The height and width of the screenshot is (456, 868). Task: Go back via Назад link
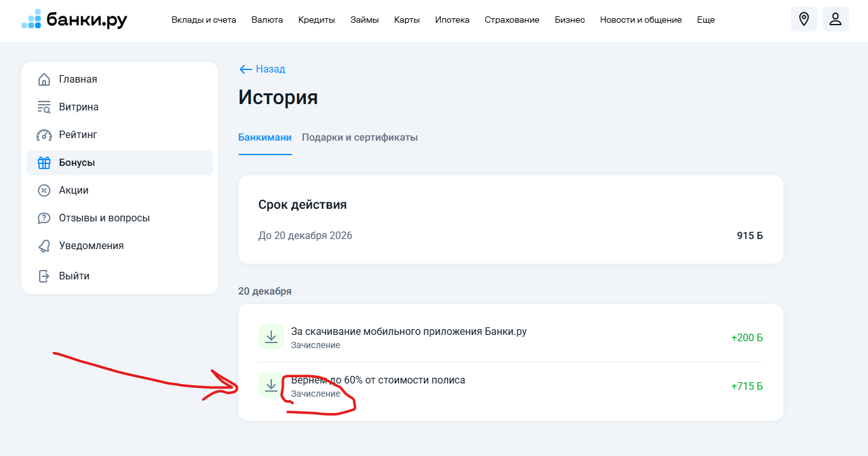262,69
